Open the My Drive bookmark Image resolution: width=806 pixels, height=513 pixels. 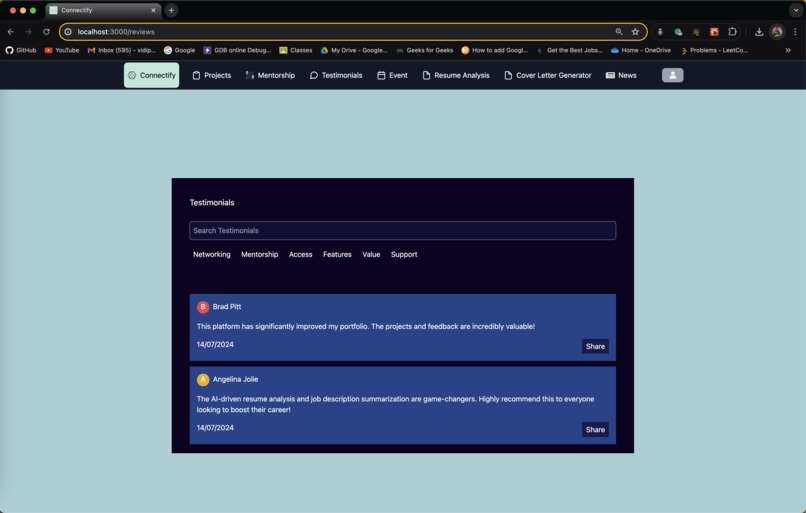354,50
